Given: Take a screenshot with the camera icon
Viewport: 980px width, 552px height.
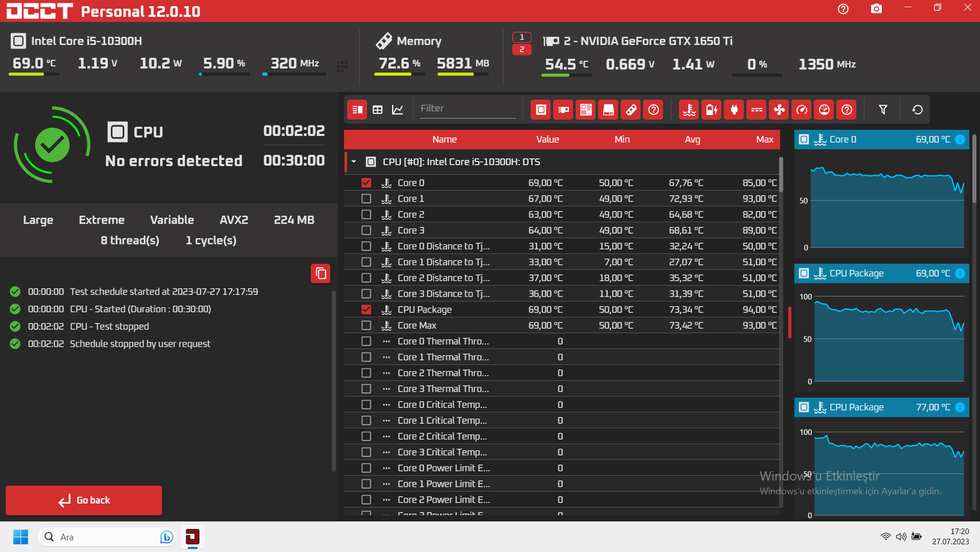Looking at the screenshot, I should [x=876, y=9].
